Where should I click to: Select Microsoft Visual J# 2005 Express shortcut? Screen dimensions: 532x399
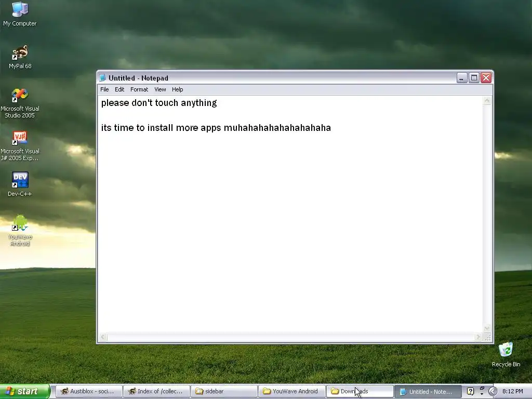[20, 146]
